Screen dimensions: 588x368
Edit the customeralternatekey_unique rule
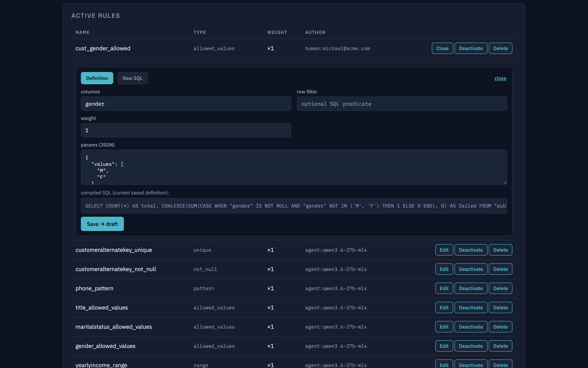click(444, 250)
